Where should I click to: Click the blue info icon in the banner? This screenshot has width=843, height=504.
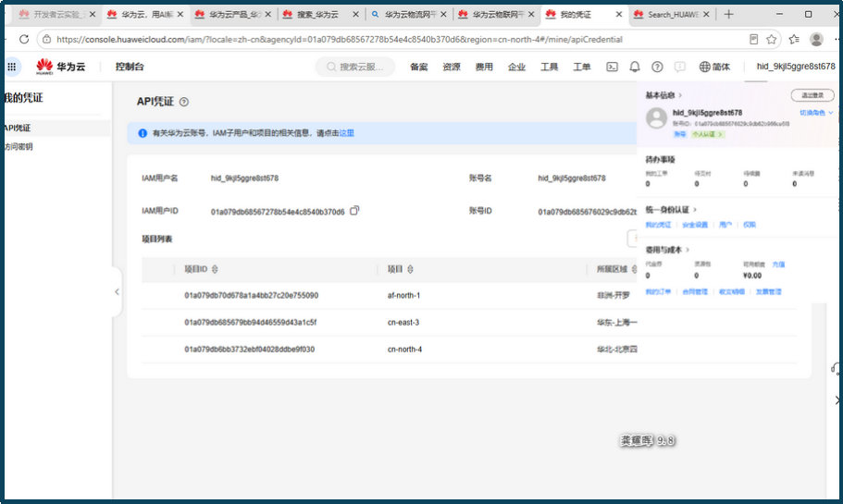[143, 133]
